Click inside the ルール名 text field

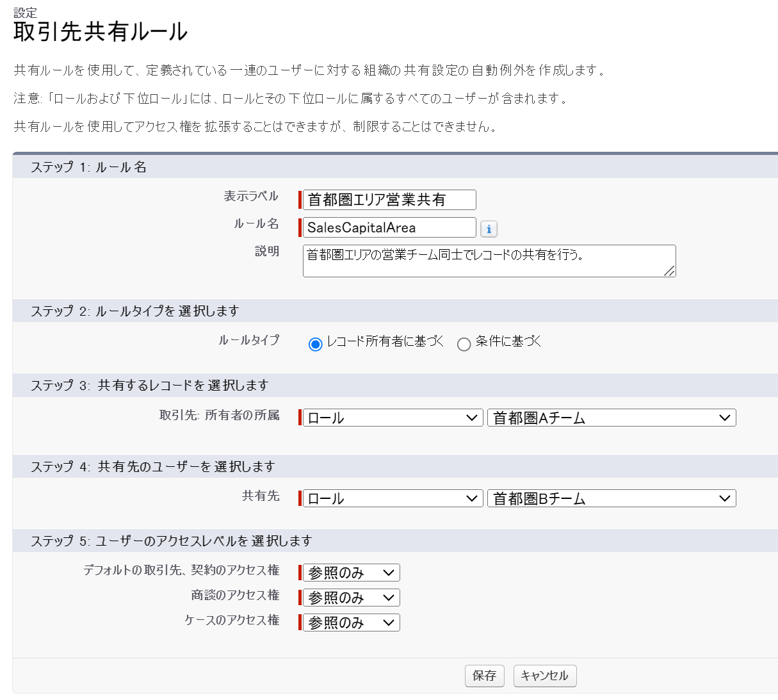387,227
